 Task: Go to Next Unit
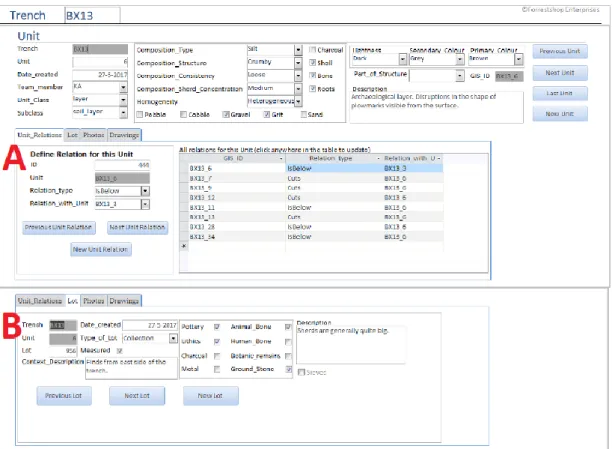[x=560, y=73]
